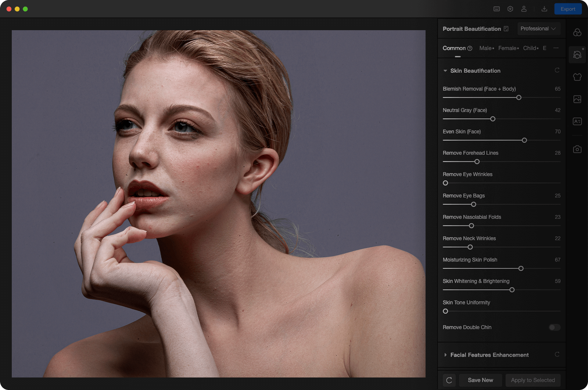Screen dimensions: 588x390
Task: Click the download icon beside Export
Action: 544,9
